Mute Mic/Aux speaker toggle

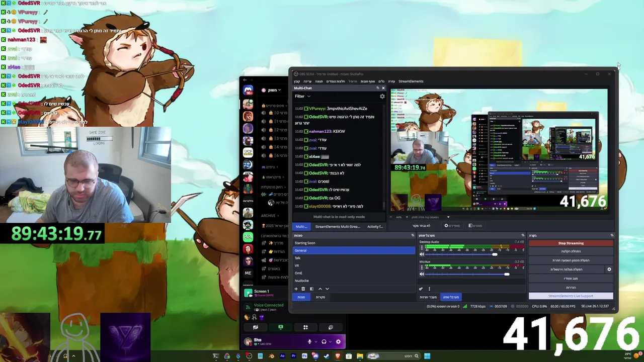click(x=421, y=274)
